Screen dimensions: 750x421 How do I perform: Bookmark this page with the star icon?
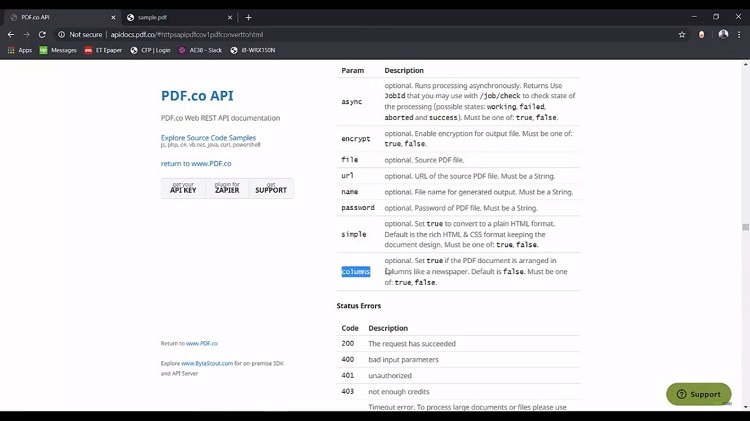click(682, 34)
